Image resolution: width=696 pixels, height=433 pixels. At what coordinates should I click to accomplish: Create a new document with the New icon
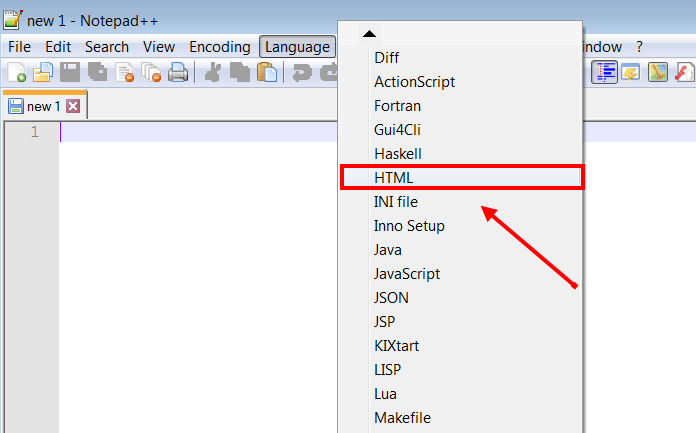16,72
